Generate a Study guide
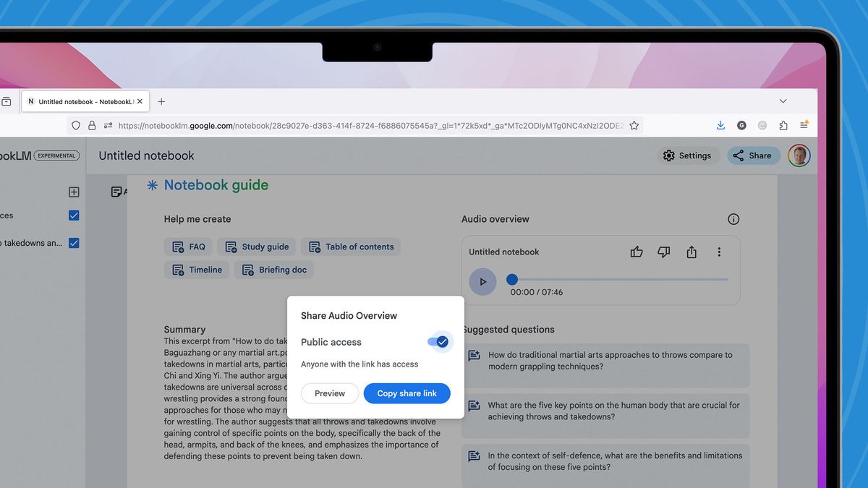The image size is (868, 488). tap(257, 247)
